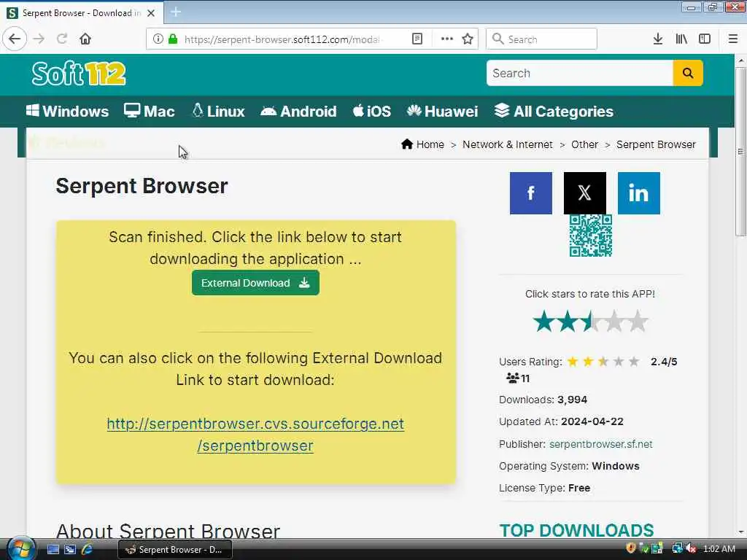Click Show Desktop quick launch icon
The height and width of the screenshot is (560, 747).
click(53, 550)
